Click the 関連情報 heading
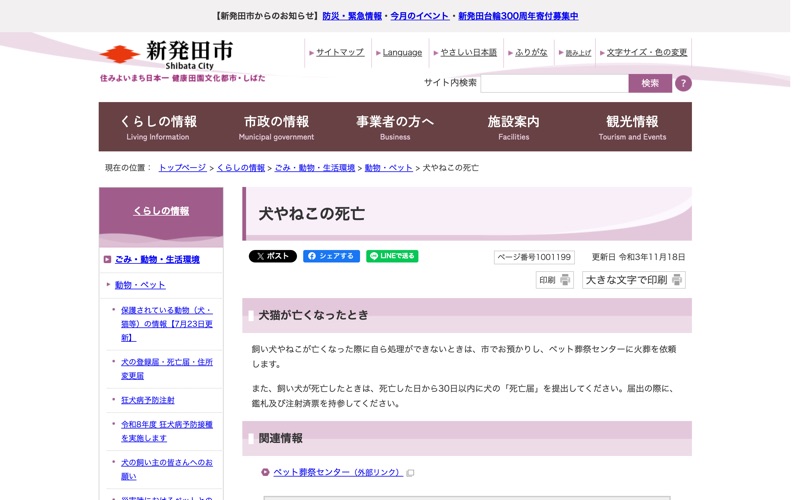The height and width of the screenshot is (500, 800). pos(281,438)
